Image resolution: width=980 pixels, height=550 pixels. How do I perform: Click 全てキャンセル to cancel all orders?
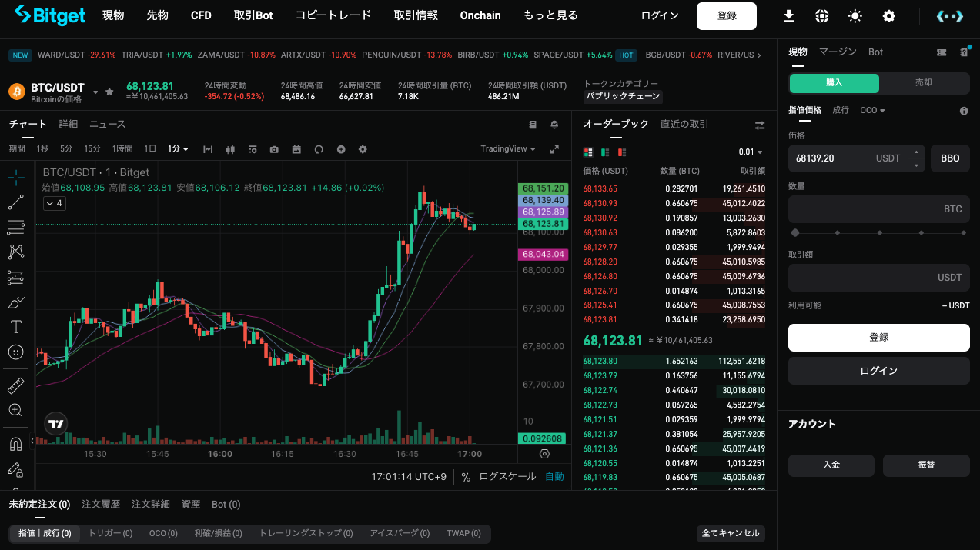(x=730, y=533)
